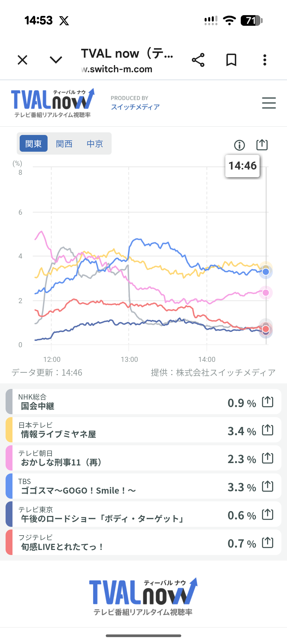
Task: Share the TBS ゴゴスマ rating
Action: click(268, 486)
